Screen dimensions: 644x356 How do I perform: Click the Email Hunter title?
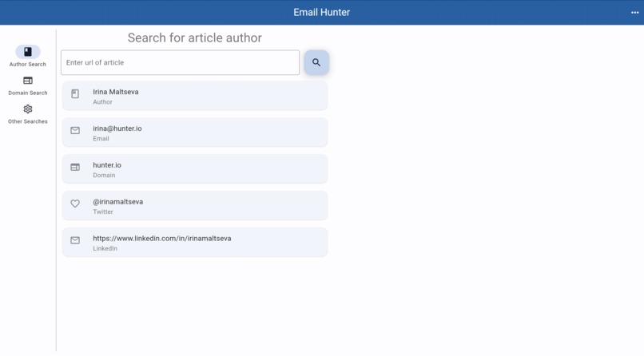(x=321, y=12)
